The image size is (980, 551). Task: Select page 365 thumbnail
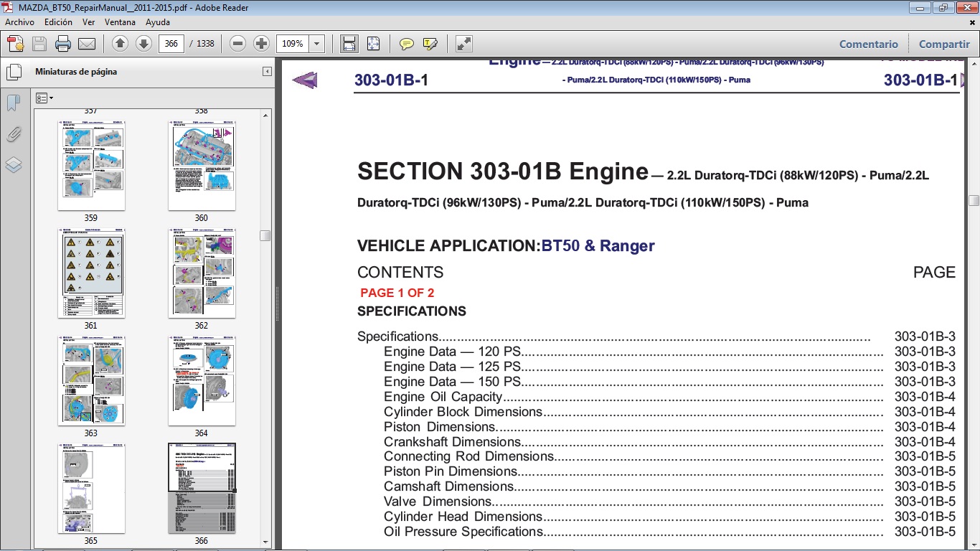[91, 488]
